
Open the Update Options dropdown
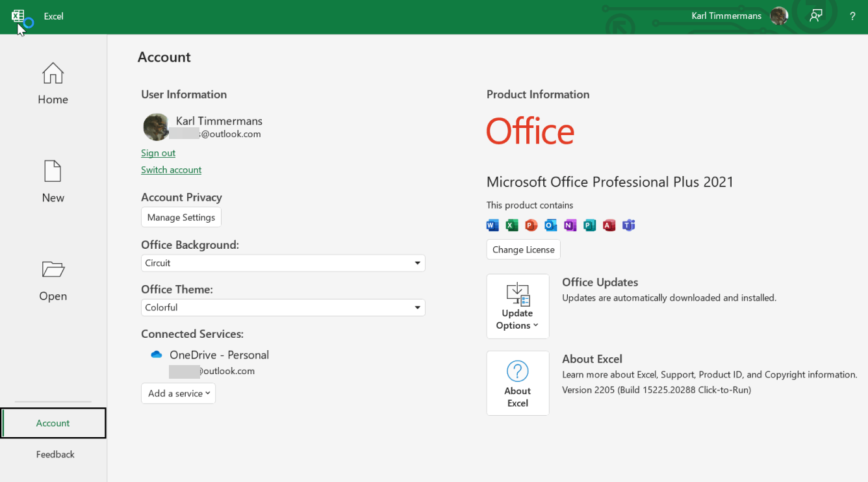pos(518,306)
